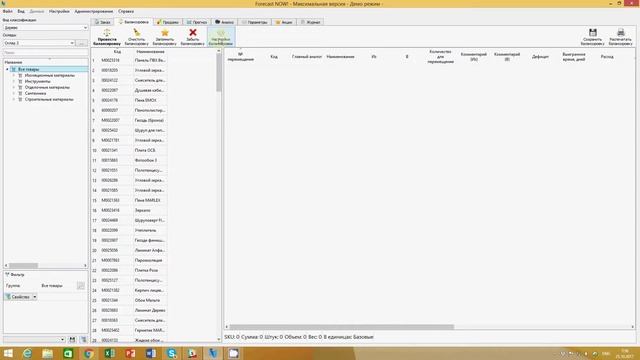Screen dimensions: 640x360
Task: Open the 'Настройки' menu
Action: [59, 11]
